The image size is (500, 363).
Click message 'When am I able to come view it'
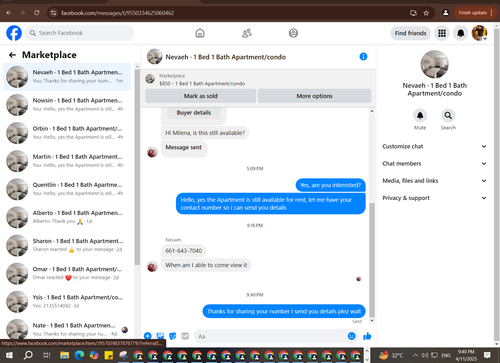206,265
